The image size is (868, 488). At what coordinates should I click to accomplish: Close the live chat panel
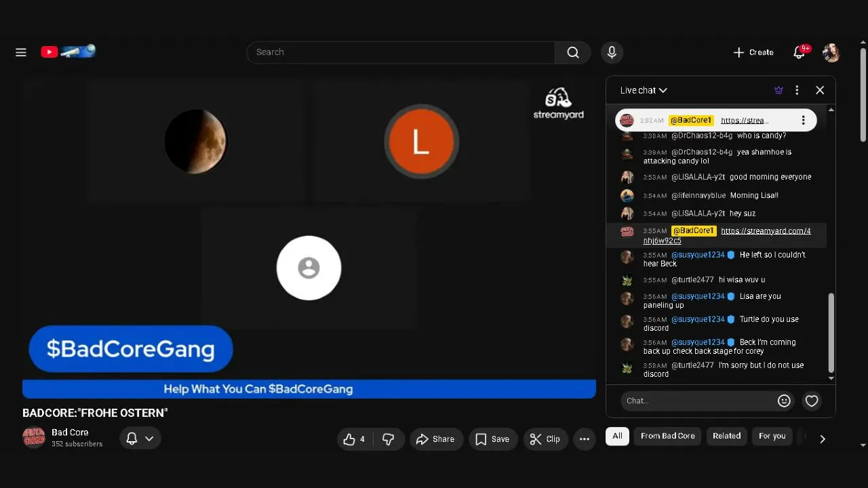coord(820,90)
